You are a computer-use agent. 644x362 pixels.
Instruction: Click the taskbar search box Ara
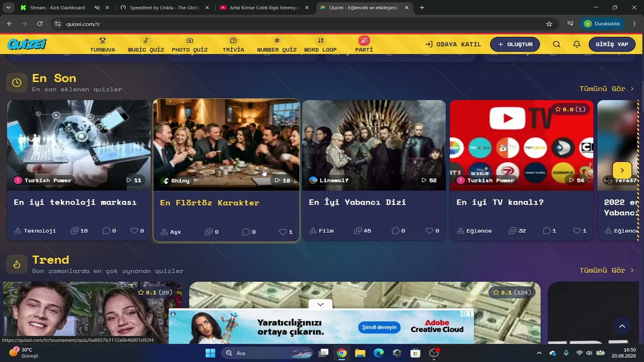coord(267,353)
